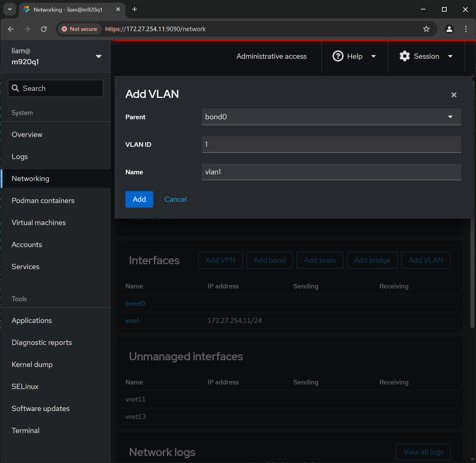Select Networking in the sidebar
476x463 pixels.
tap(56, 179)
